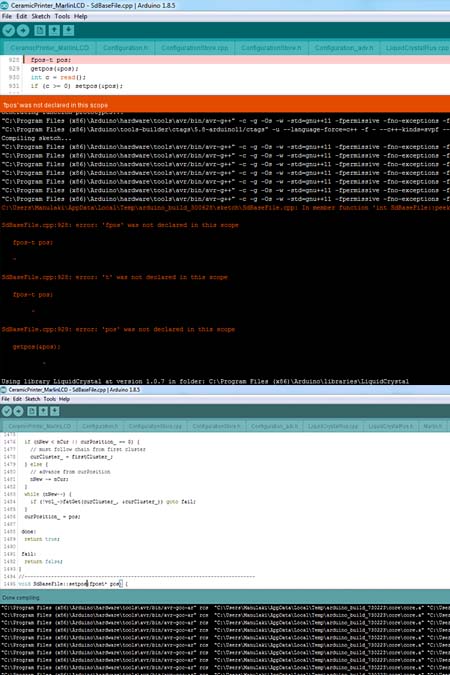This screenshot has width=450, height=675.
Task: Switch to CeramicPrinter_MarlinLCD tab in bottom window
Action: tap(40, 426)
